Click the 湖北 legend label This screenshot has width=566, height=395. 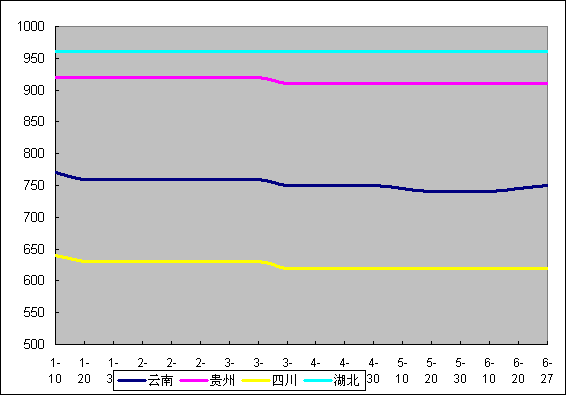tap(347, 380)
